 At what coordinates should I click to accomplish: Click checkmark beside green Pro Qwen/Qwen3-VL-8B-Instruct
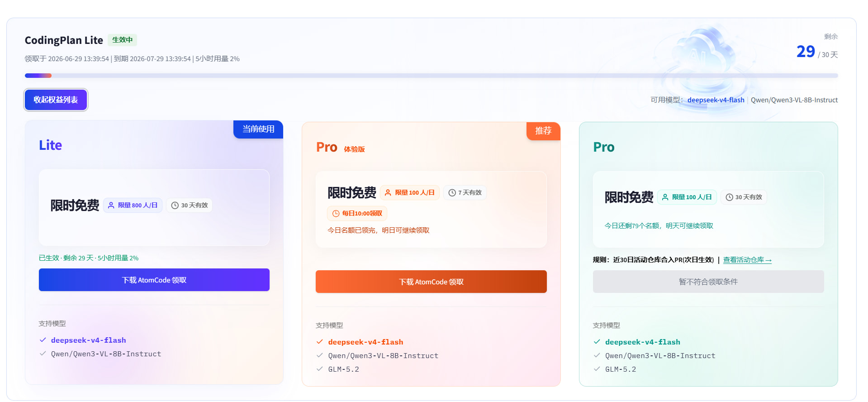pyautogui.click(x=597, y=355)
